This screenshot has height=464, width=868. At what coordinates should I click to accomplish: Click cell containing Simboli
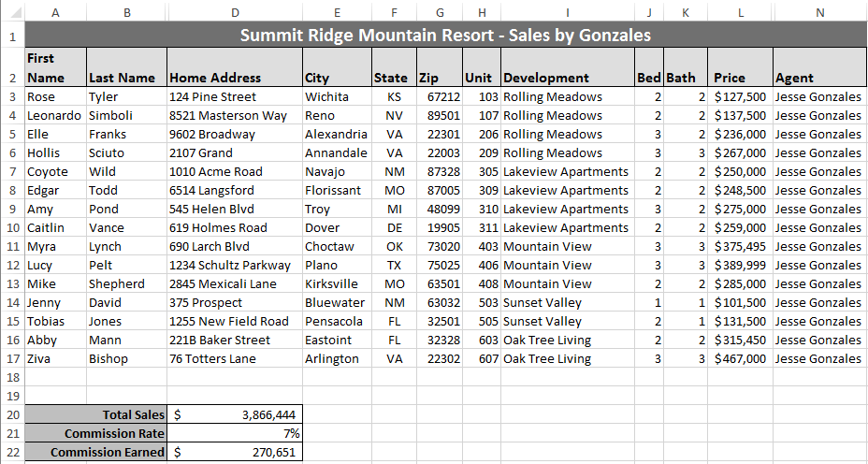pos(127,116)
